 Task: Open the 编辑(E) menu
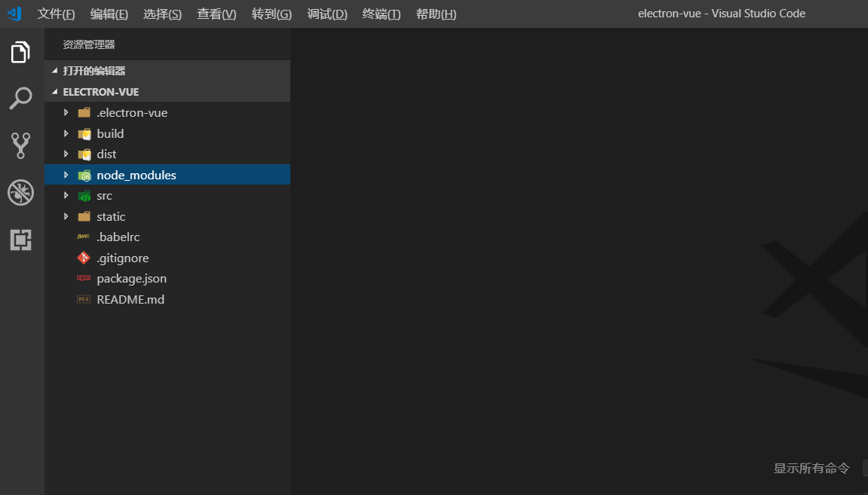pos(109,14)
